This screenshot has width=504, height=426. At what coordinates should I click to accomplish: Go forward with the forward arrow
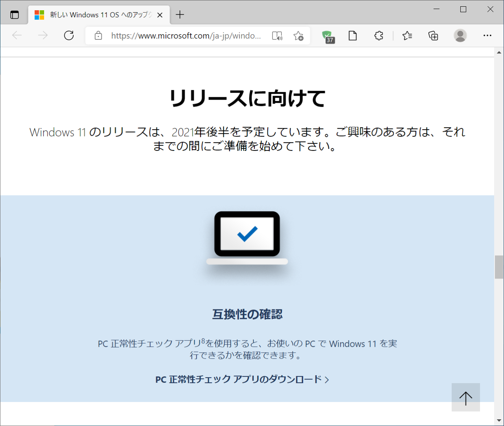[43, 36]
